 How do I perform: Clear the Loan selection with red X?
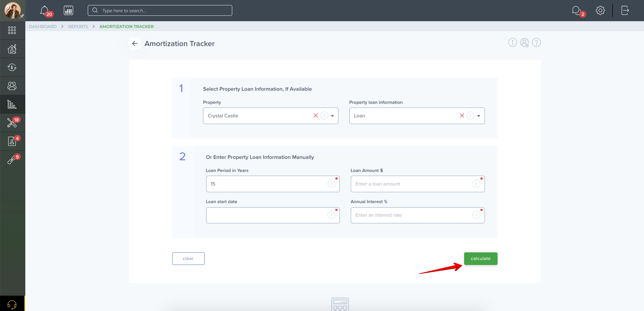coord(462,116)
